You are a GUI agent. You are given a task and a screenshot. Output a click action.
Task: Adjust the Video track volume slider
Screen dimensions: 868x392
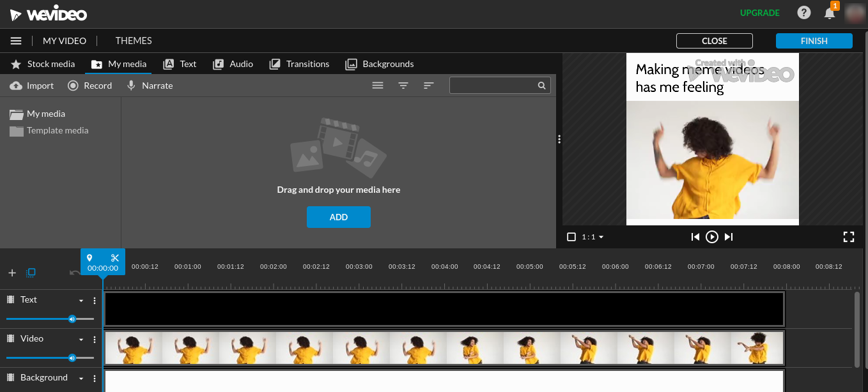73,358
